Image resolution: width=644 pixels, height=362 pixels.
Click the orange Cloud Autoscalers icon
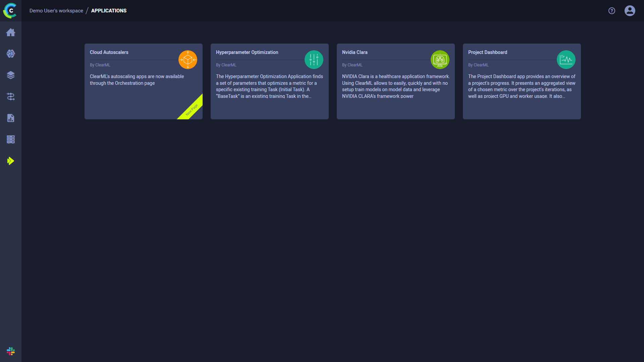click(188, 60)
